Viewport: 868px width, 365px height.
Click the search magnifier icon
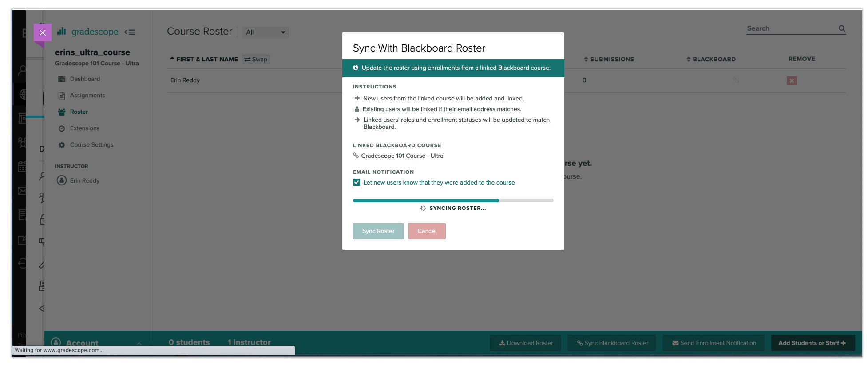click(x=842, y=28)
